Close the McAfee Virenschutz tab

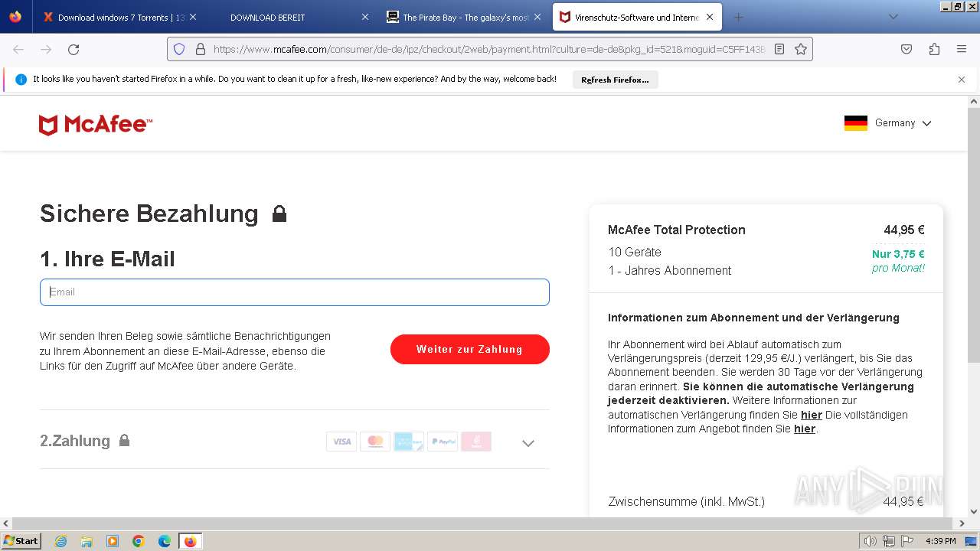(710, 17)
